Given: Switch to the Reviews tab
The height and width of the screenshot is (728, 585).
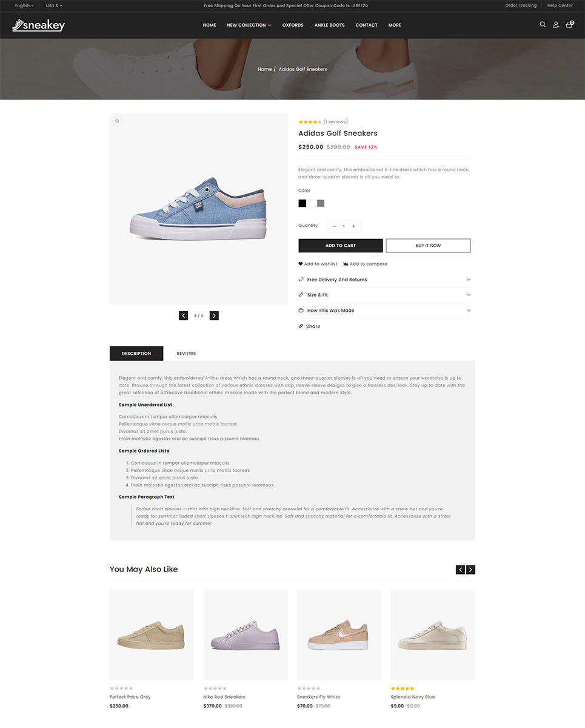Looking at the screenshot, I should pos(186,354).
